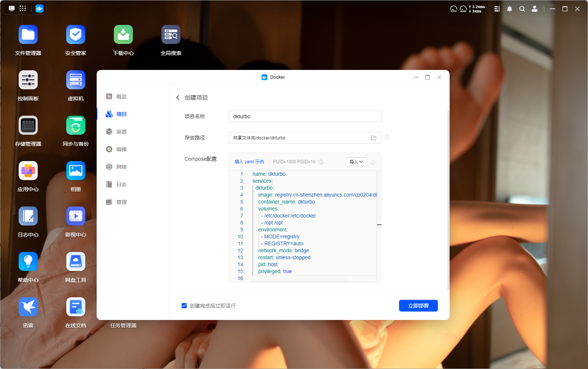The height and width of the screenshot is (369, 588).
Task: Open 任务管理器 label on desktop
Action: (x=123, y=325)
